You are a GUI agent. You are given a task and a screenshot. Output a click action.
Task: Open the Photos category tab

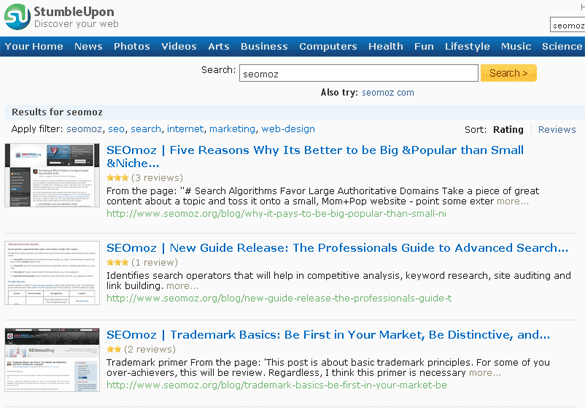point(132,46)
